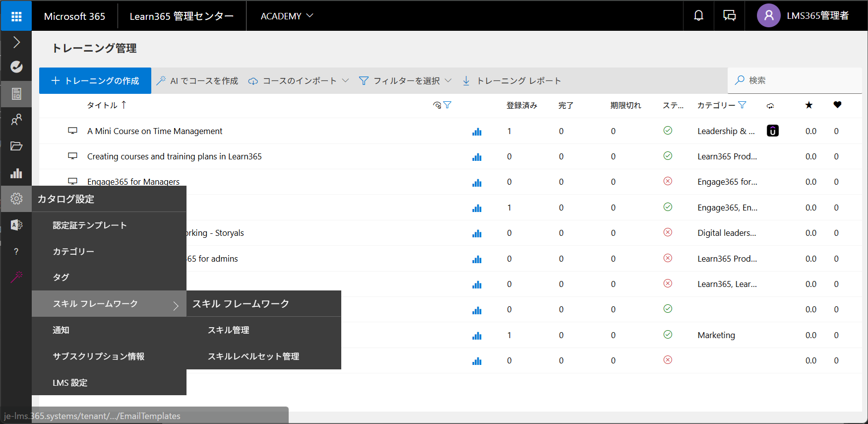
Task: Select 認定証テンプレート in catalog settings menu
Action: [x=109, y=225]
